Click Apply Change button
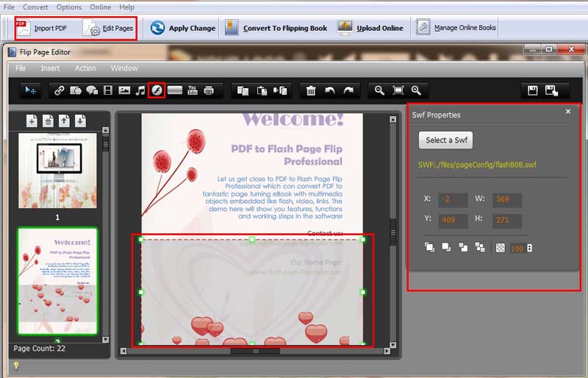Screen dimensions: 588x378 (x=182, y=28)
